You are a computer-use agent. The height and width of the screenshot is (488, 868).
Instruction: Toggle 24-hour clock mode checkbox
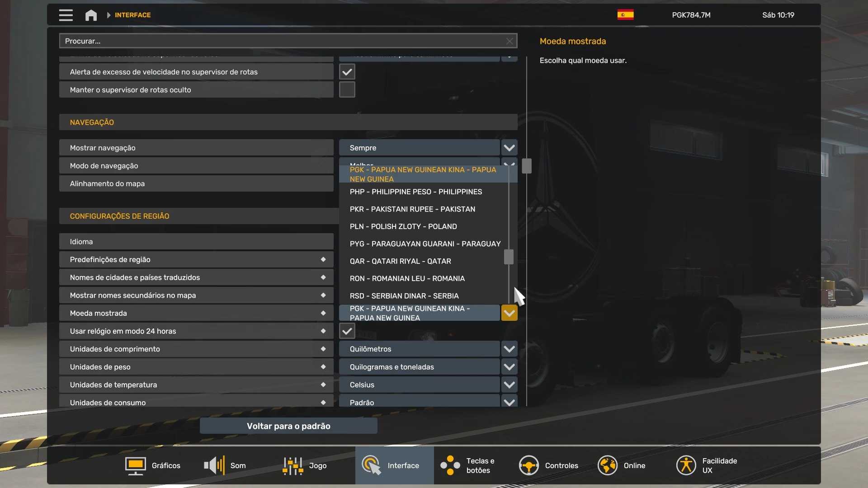(x=347, y=331)
